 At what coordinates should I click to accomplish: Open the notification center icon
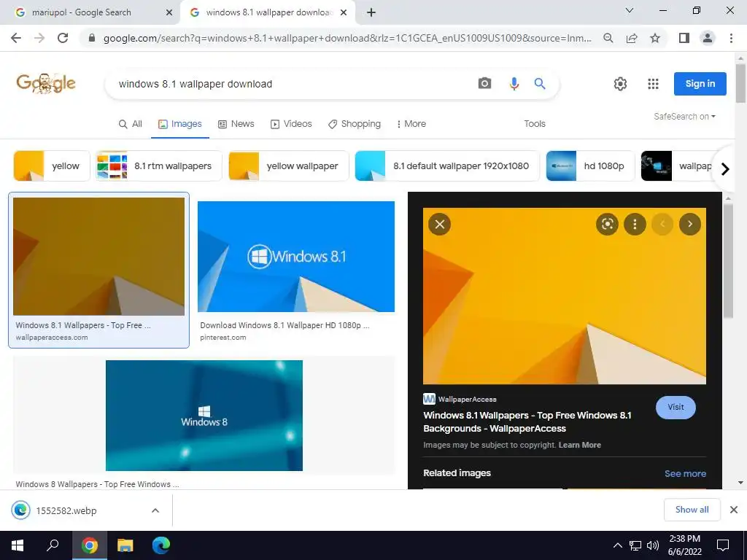[x=723, y=545]
